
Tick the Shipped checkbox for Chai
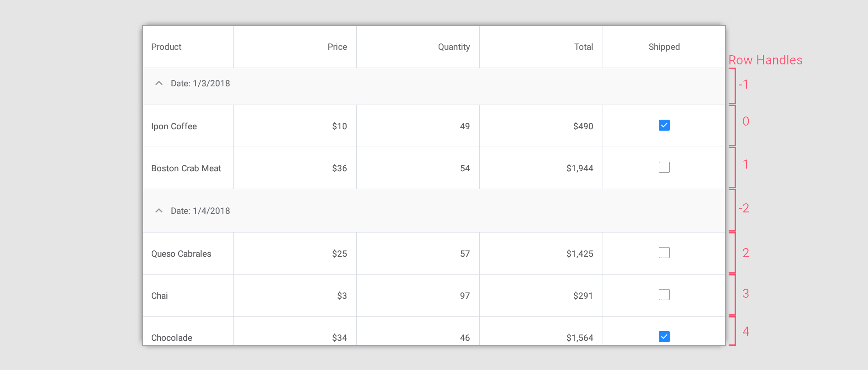click(x=664, y=295)
